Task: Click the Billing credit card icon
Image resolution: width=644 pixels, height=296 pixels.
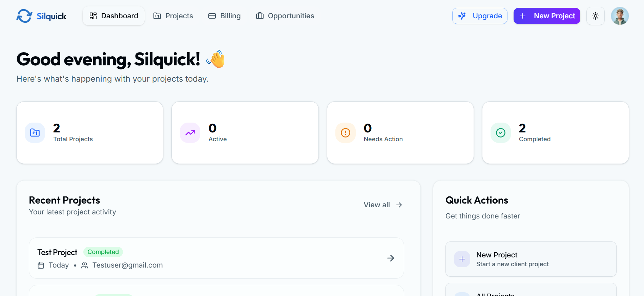Action: 212,16
